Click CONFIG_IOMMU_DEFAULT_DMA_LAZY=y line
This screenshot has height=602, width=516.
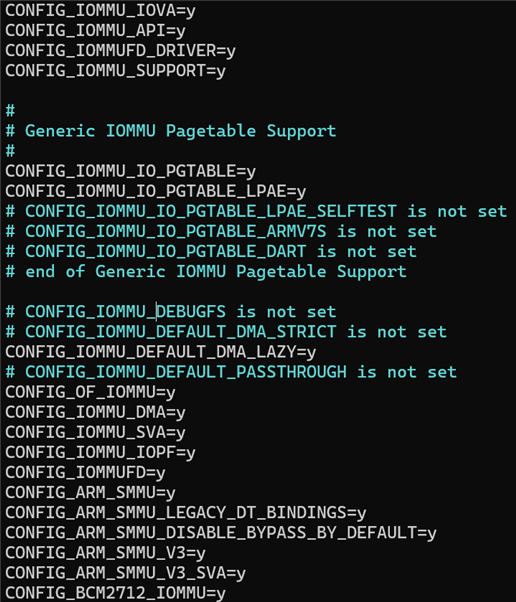pyautogui.click(x=160, y=352)
